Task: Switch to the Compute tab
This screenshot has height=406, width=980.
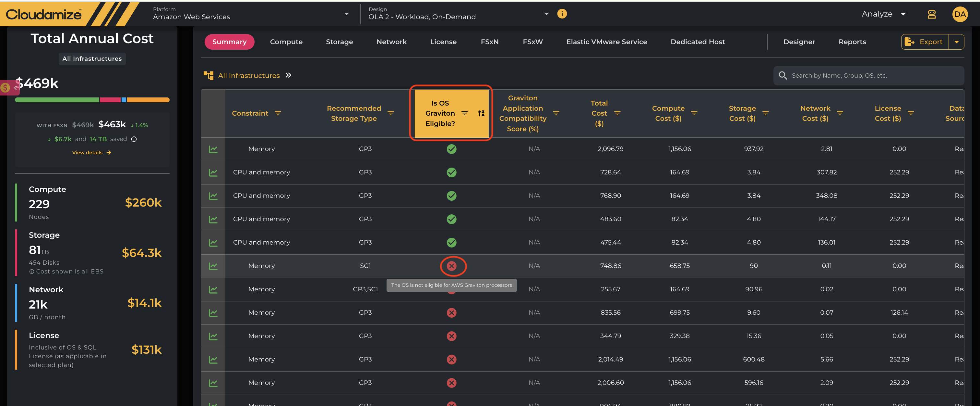Action: coord(286,42)
